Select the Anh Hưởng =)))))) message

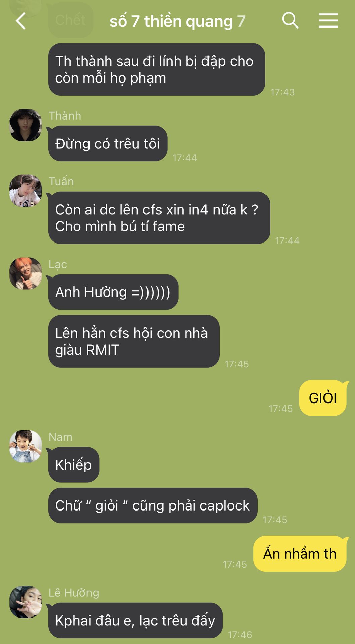[113, 292]
